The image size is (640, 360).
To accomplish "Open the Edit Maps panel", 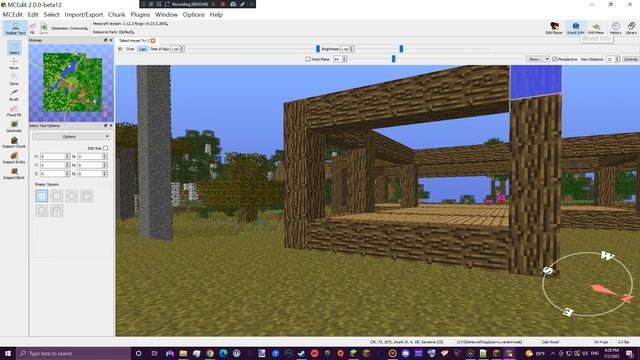I will [x=596, y=28].
